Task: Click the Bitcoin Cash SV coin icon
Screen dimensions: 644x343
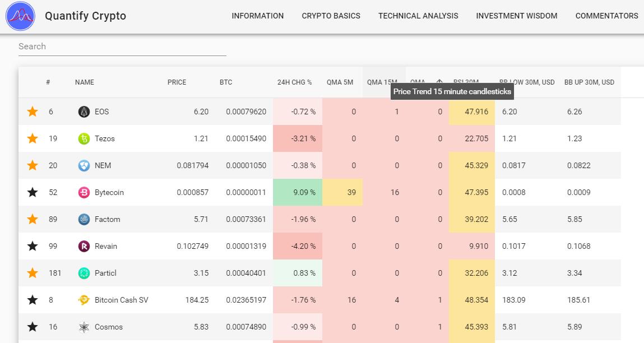Action: coord(84,300)
